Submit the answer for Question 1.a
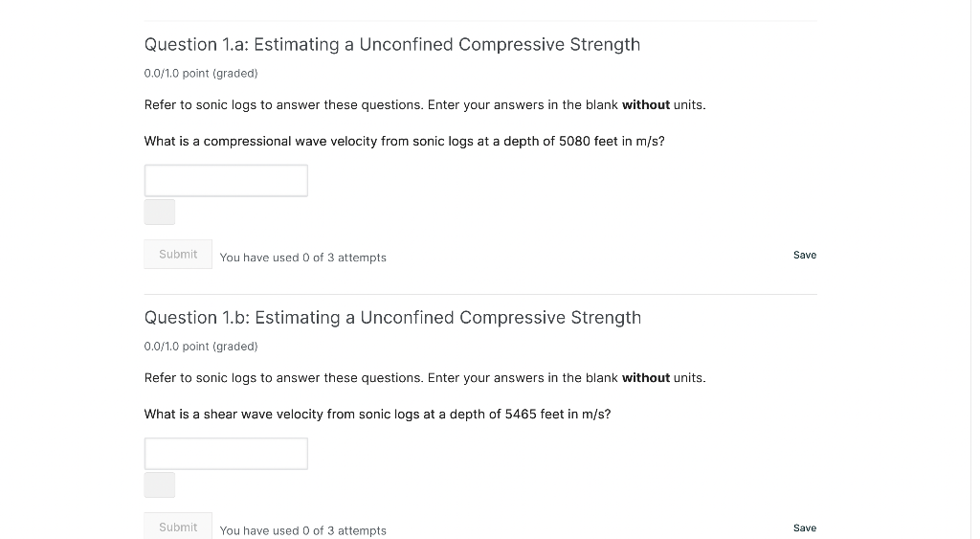The image size is (980, 539). (178, 254)
